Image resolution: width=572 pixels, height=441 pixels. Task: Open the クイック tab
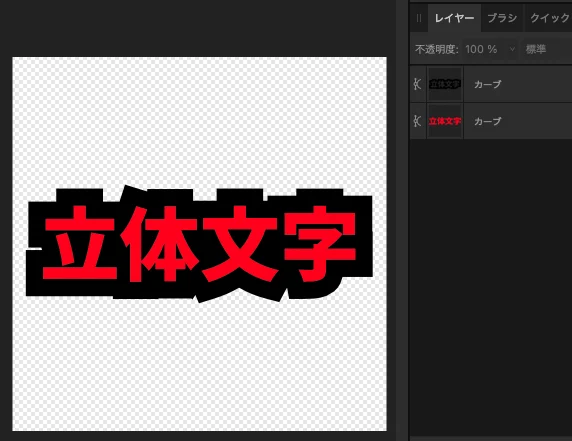[x=549, y=18]
